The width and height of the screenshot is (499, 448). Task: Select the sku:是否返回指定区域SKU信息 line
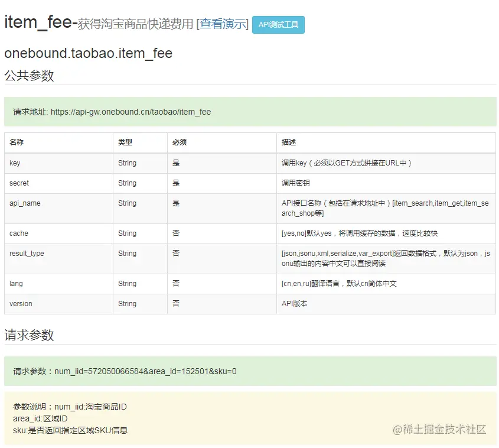pyautogui.click(x=70, y=430)
